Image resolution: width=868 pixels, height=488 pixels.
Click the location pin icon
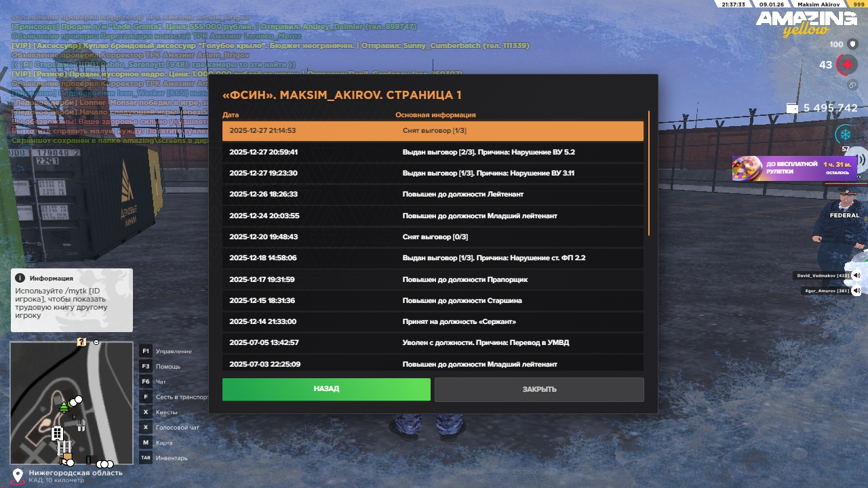click(x=18, y=476)
